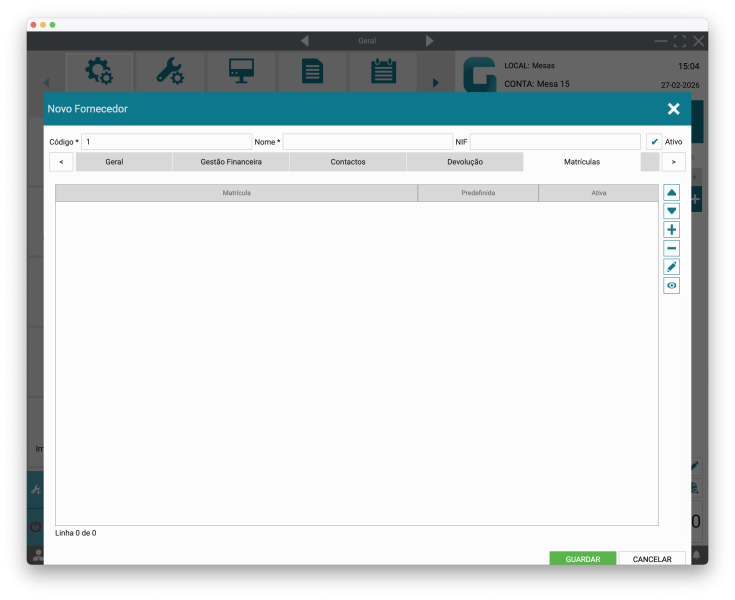Click the Cancelar button
Screen dimensions: 735x600
pos(652,559)
